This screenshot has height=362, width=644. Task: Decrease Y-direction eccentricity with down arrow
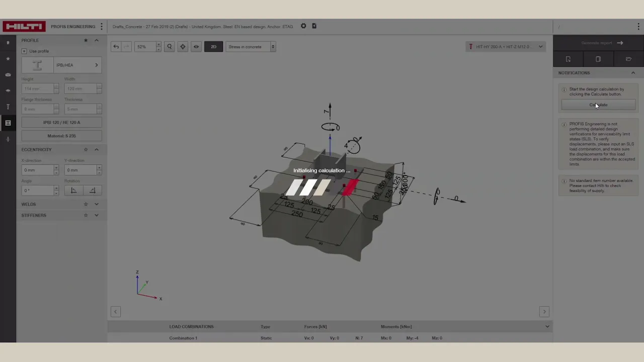point(99,172)
